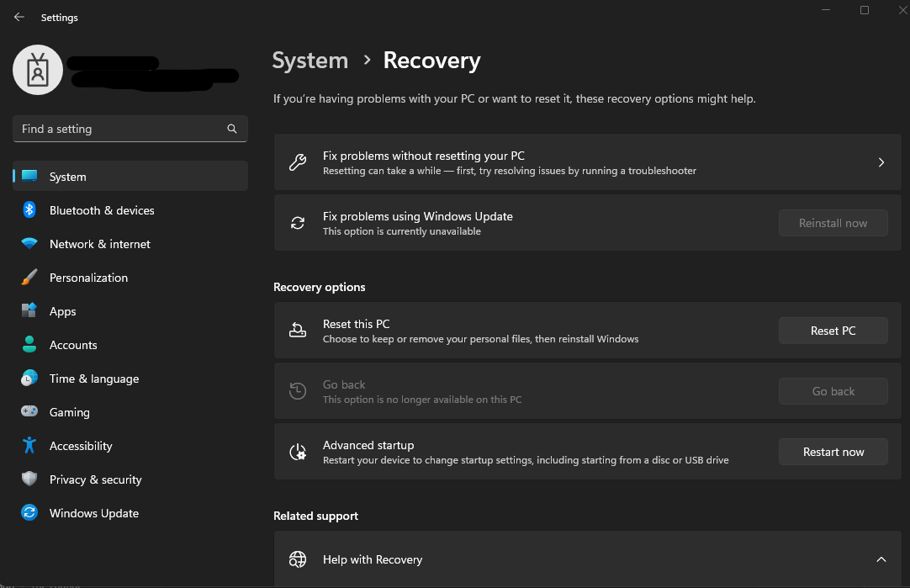Click 'Help with Recovery' title text

[373, 559]
